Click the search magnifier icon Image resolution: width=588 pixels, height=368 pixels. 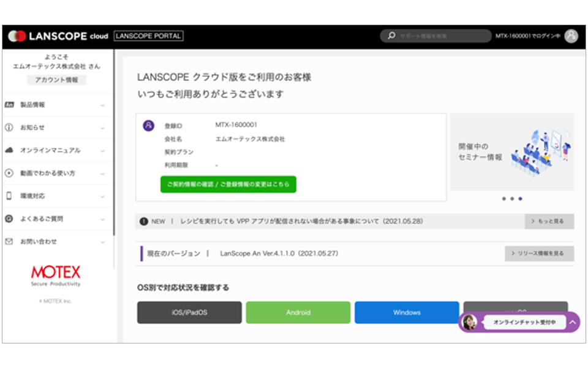tap(391, 36)
